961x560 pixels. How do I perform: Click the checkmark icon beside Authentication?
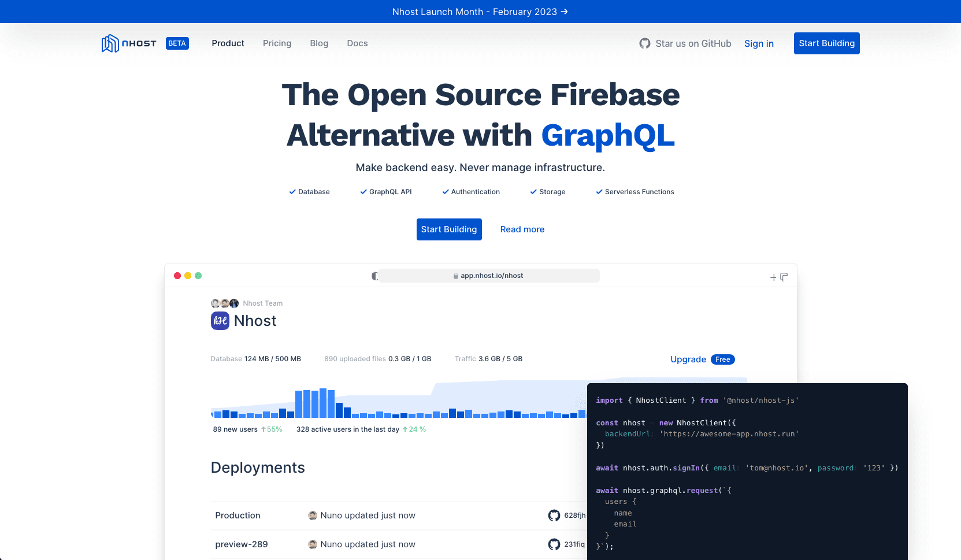click(446, 192)
